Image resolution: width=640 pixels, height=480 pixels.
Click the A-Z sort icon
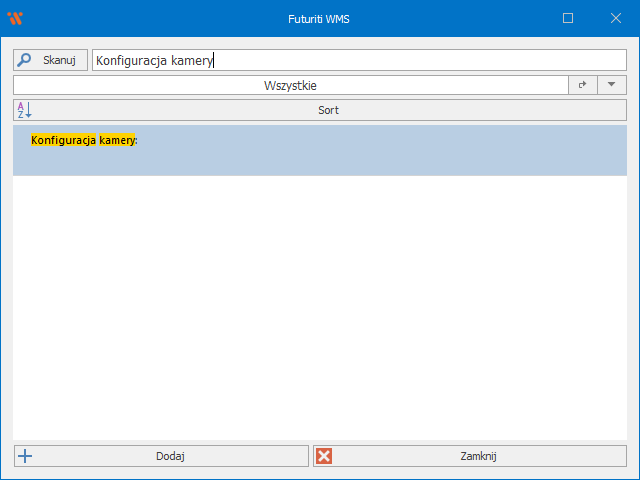click(25, 110)
